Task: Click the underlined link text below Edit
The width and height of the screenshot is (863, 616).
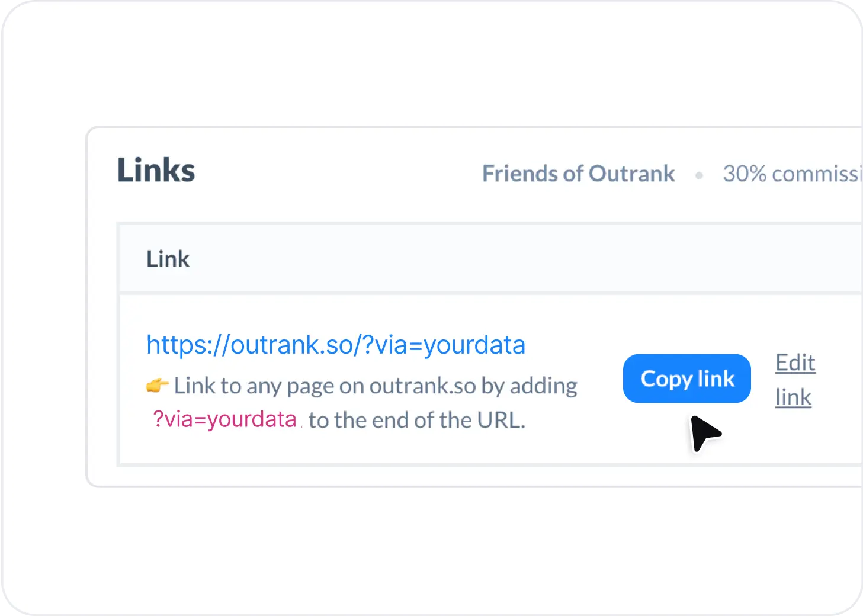Action: coord(793,397)
